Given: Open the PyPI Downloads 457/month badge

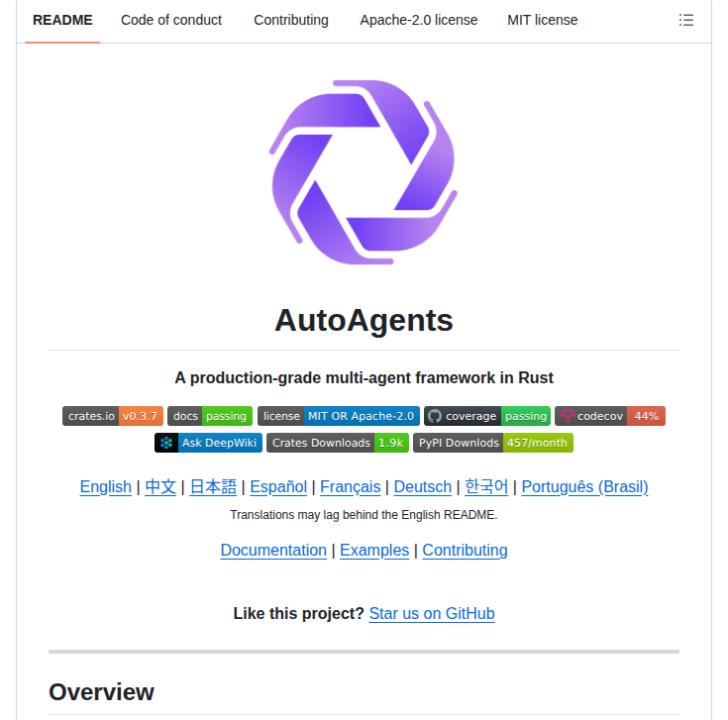Looking at the screenshot, I should 493,443.
